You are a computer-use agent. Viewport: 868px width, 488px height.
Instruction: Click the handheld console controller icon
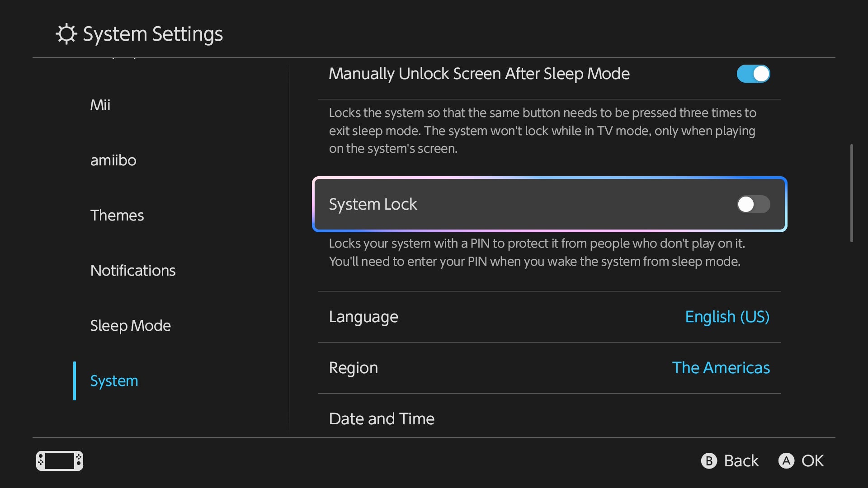click(x=60, y=461)
